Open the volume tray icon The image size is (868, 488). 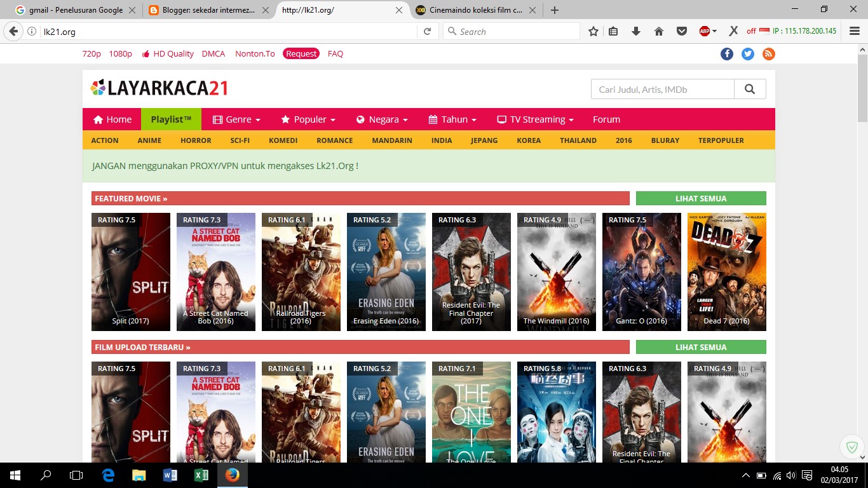[x=791, y=475]
